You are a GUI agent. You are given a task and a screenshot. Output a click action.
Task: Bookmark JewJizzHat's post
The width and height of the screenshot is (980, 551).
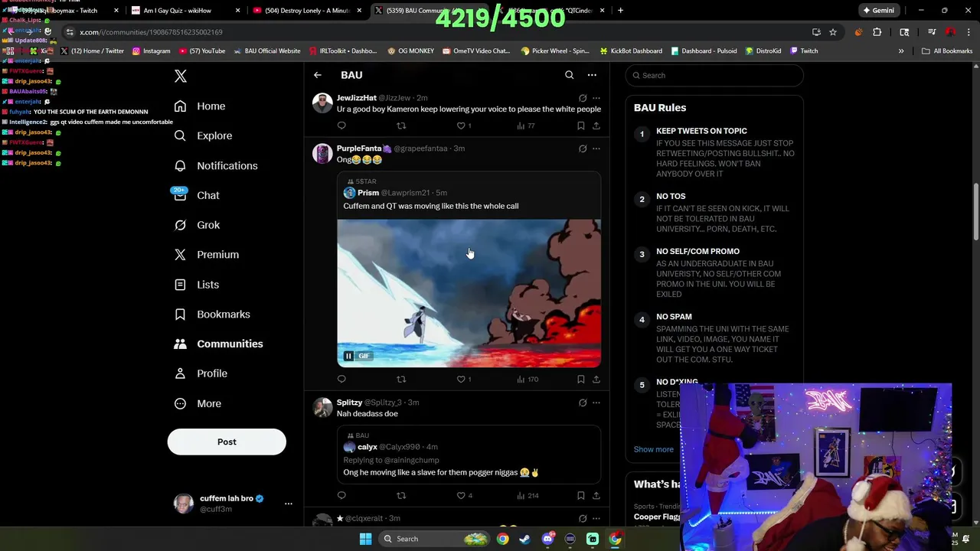(x=581, y=126)
